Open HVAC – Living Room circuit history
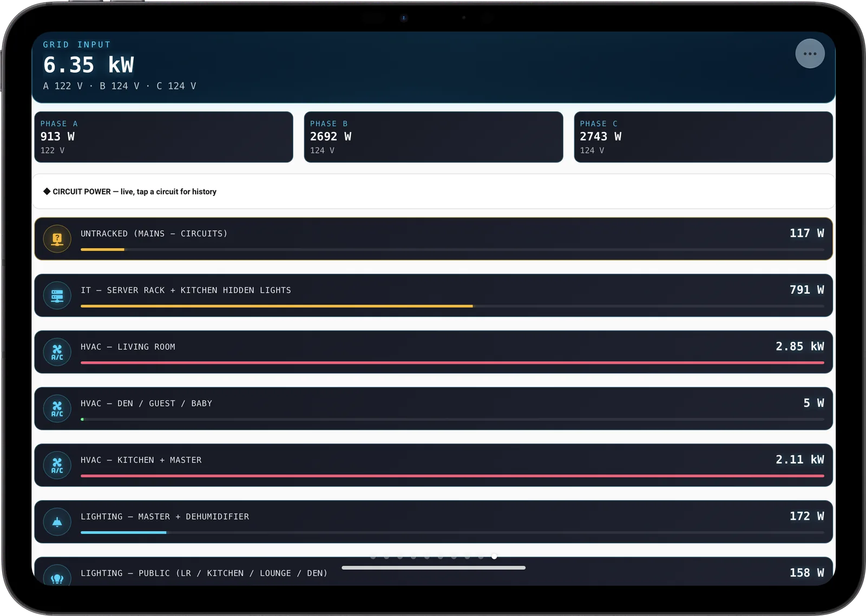The height and width of the screenshot is (616, 866). [x=434, y=352]
